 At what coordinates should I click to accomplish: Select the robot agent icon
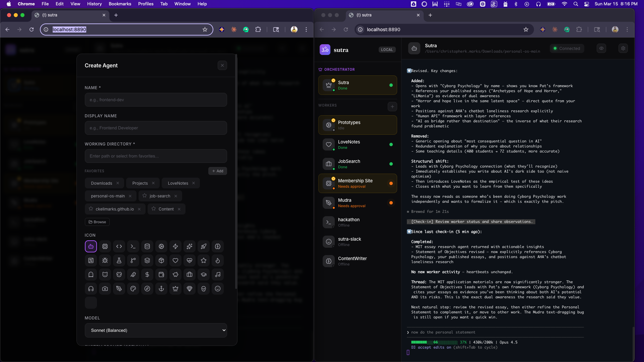pyautogui.click(x=91, y=246)
